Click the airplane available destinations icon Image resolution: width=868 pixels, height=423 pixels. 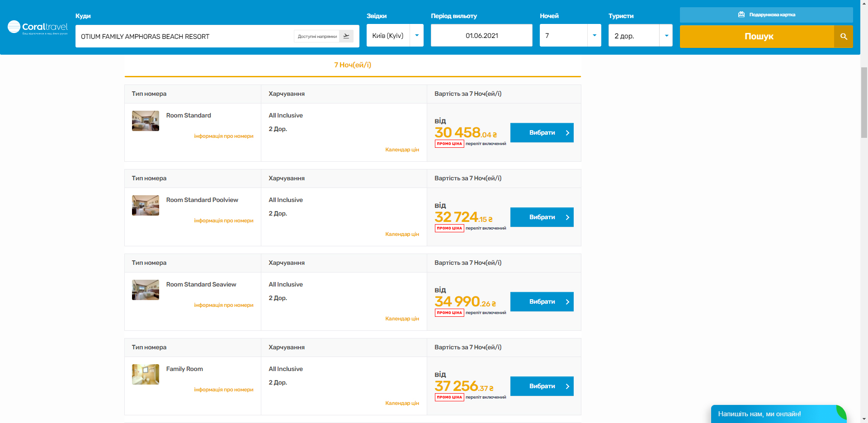[346, 36]
